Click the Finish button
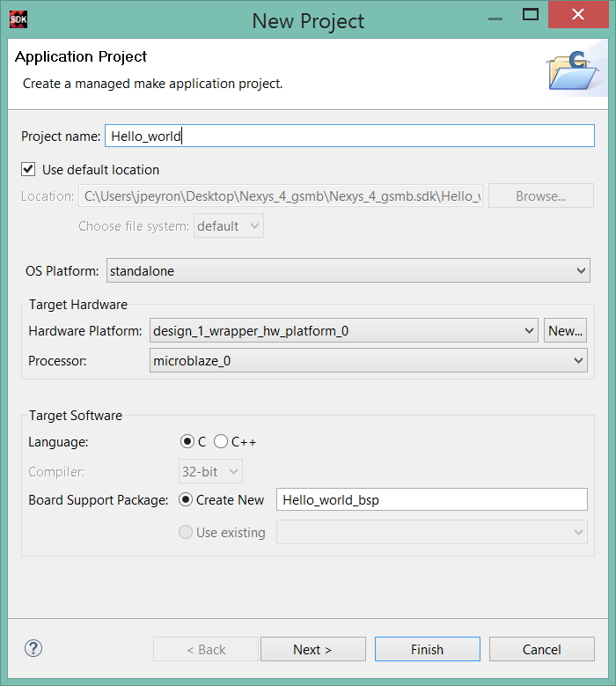 click(x=427, y=649)
